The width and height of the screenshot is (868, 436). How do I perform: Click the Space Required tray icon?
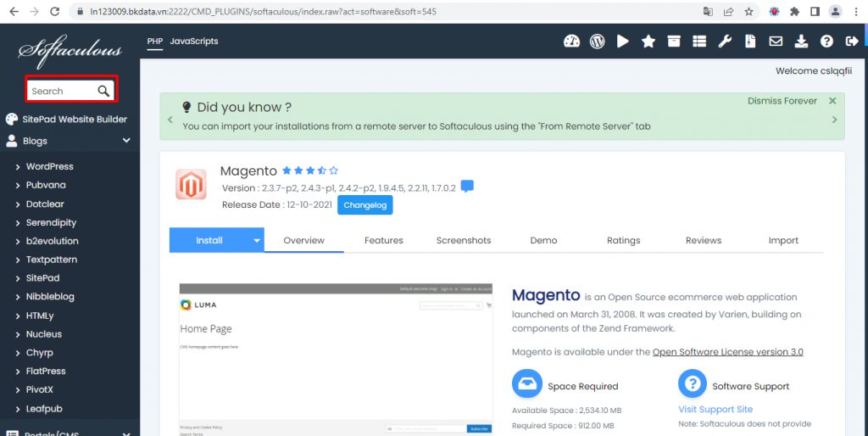coord(527,383)
